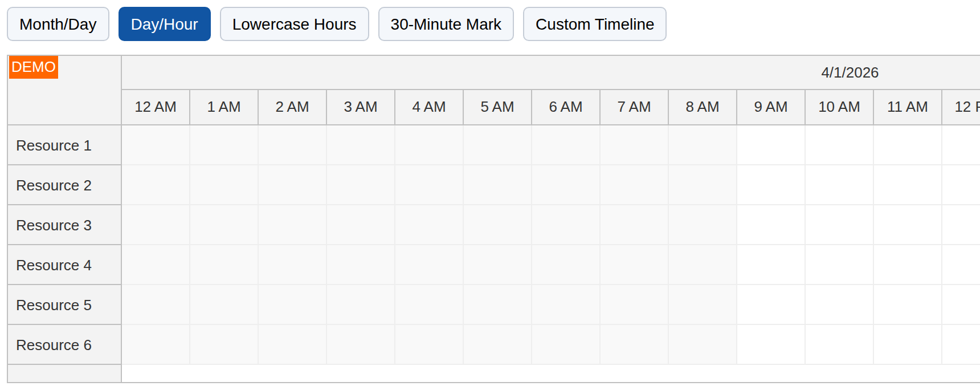Screen dimensions: 980x390
Task: Select the Resource 4 row header
Action: click(x=54, y=266)
